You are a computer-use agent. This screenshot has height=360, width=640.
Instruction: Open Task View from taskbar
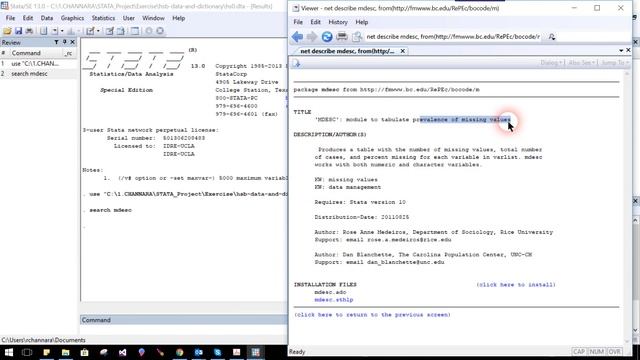27,352
